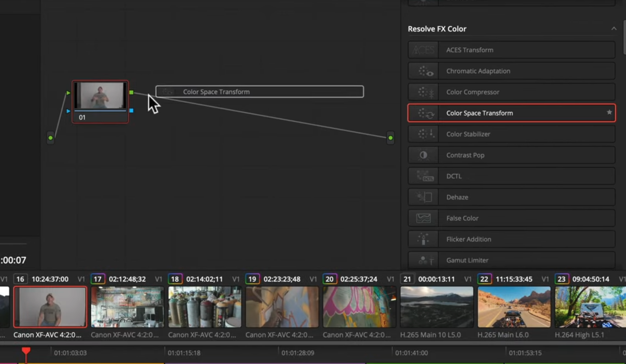Click the red playhead on the timeline
The image size is (626, 364).
click(26, 351)
